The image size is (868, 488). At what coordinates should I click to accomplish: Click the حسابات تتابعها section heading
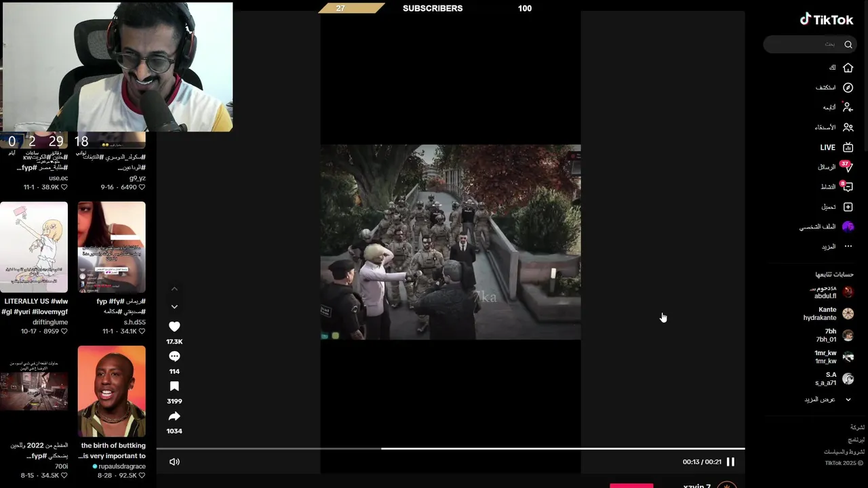tap(834, 274)
